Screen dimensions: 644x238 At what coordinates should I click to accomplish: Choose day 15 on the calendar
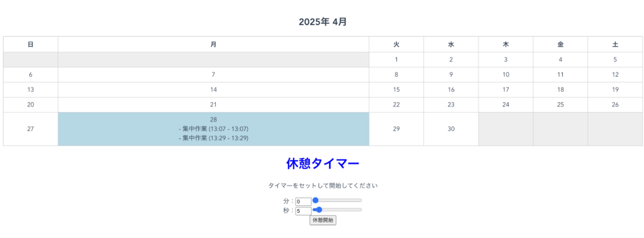point(396,89)
